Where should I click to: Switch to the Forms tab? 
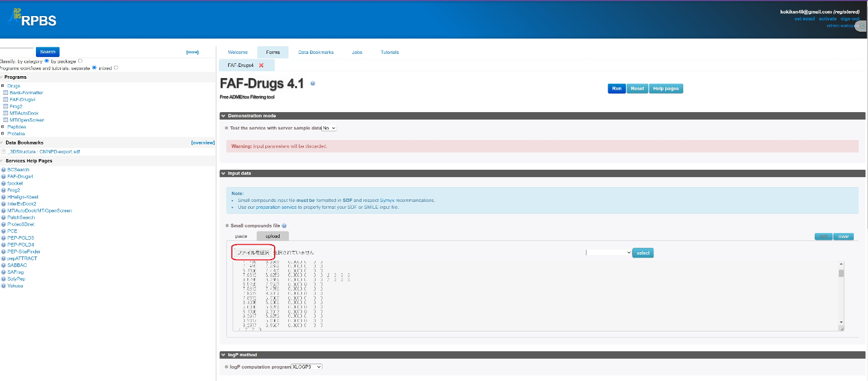tap(273, 52)
